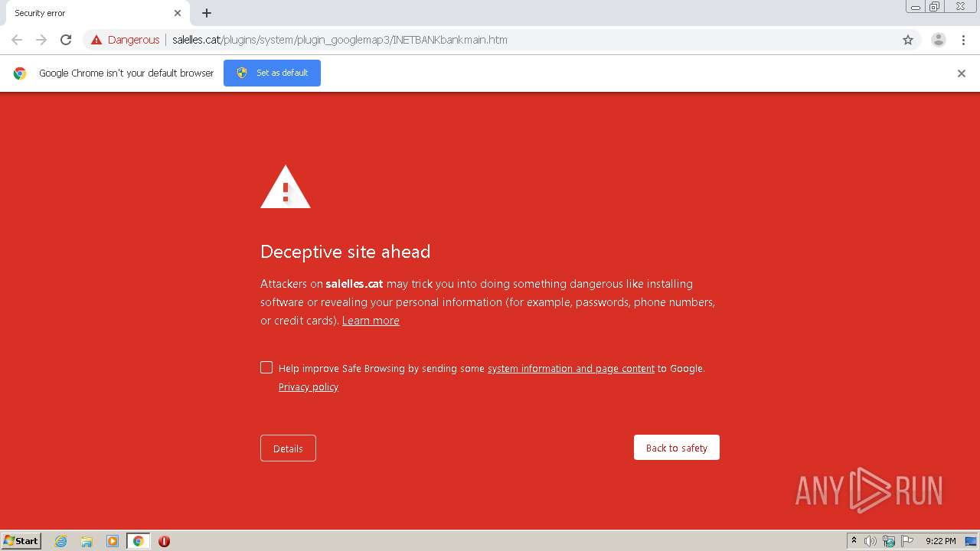Screen dimensions: 980x551
Task: Select the Chrome taskbar icon
Action: tap(138, 541)
